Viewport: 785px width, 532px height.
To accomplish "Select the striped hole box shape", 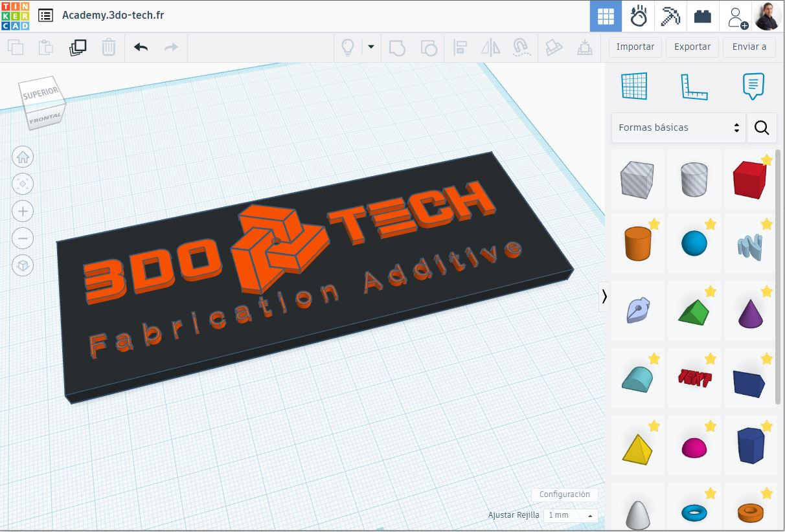I will point(637,179).
